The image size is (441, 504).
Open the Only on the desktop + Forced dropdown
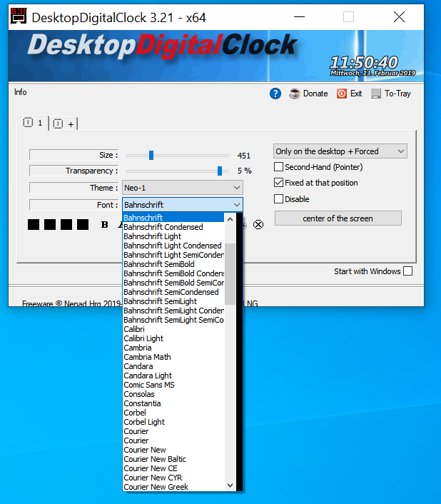pyautogui.click(x=340, y=151)
